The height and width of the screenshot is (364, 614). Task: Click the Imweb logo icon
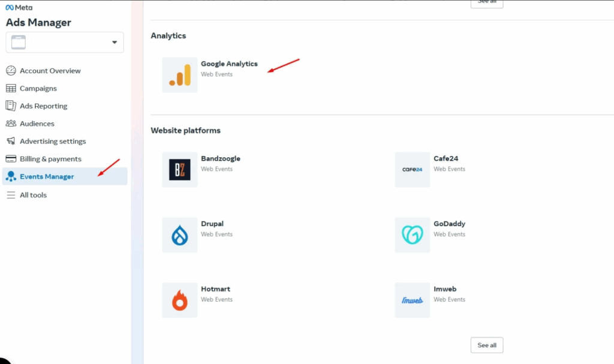pos(412,300)
